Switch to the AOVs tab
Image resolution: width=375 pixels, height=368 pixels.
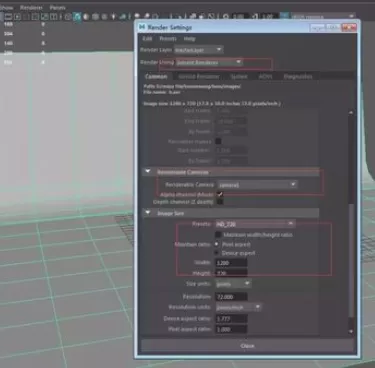point(265,76)
